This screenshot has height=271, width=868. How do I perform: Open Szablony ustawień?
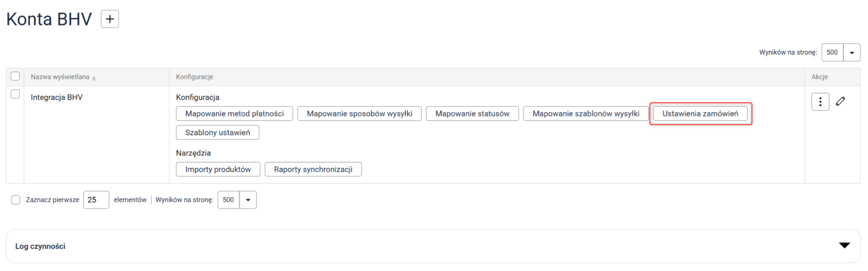click(x=217, y=132)
